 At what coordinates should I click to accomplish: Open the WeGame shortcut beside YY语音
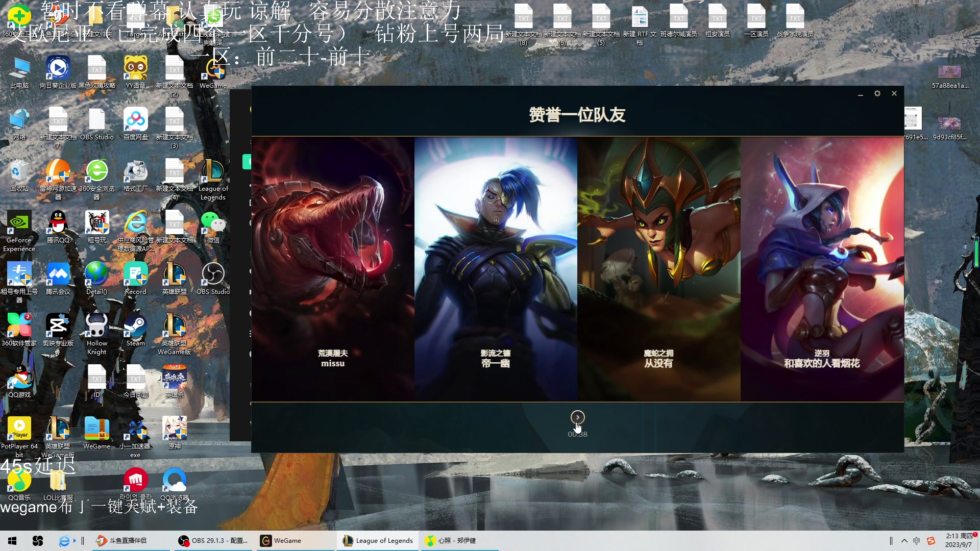click(x=213, y=72)
